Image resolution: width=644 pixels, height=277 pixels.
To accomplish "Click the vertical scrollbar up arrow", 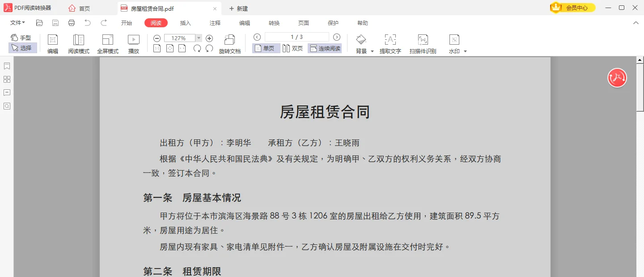I will coord(640,60).
